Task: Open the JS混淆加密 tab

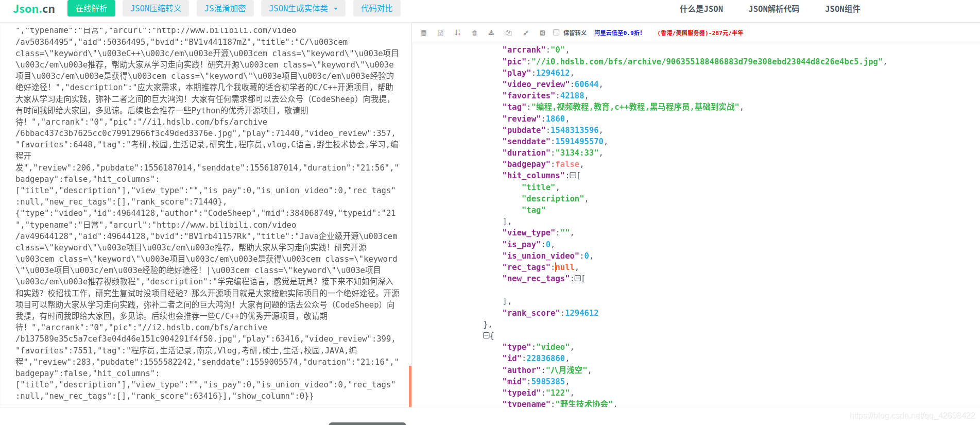Action: click(225, 8)
